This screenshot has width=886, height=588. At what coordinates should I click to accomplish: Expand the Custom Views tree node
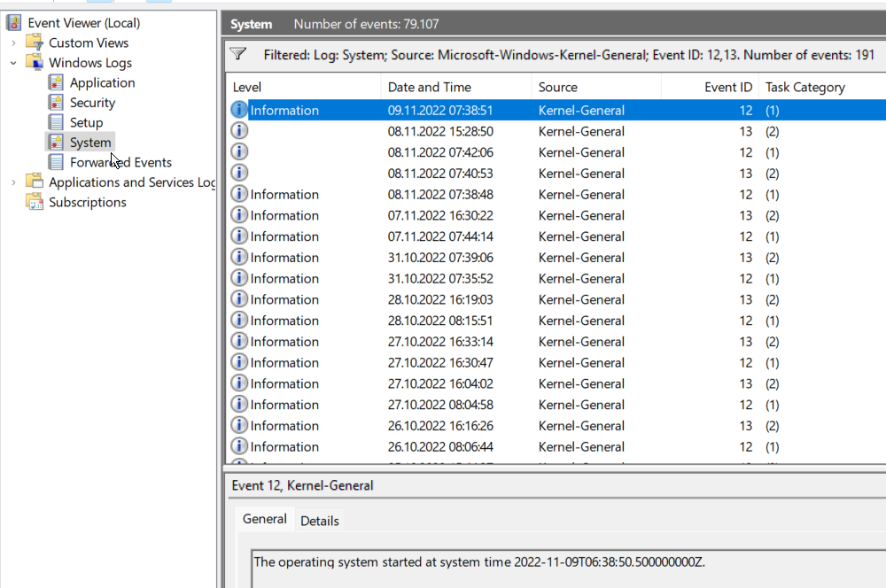[13, 43]
